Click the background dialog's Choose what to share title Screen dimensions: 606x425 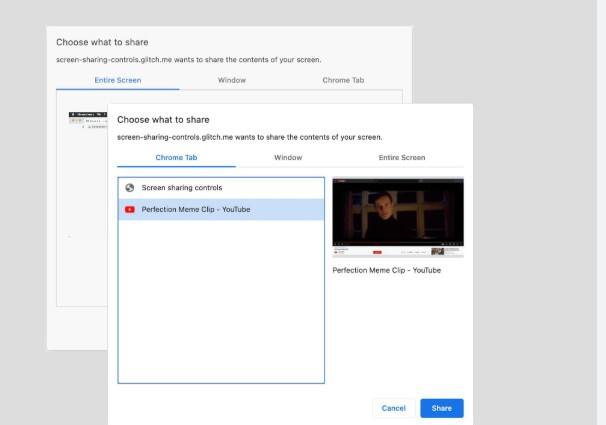[102, 42]
